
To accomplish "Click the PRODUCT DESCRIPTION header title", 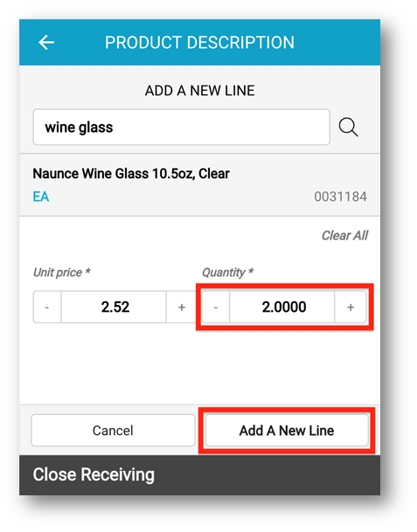I will pos(199,43).
